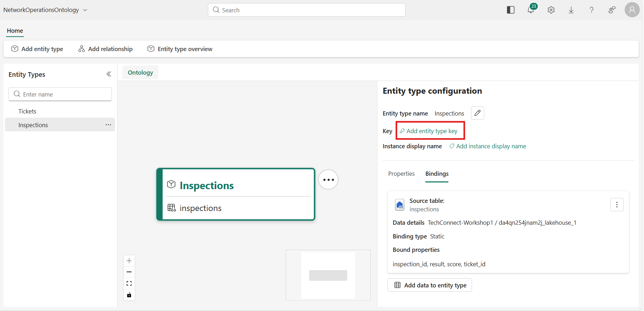The height and width of the screenshot is (311, 644).
Task: Click the bound properties list text
Action: pyautogui.click(x=439, y=264)
